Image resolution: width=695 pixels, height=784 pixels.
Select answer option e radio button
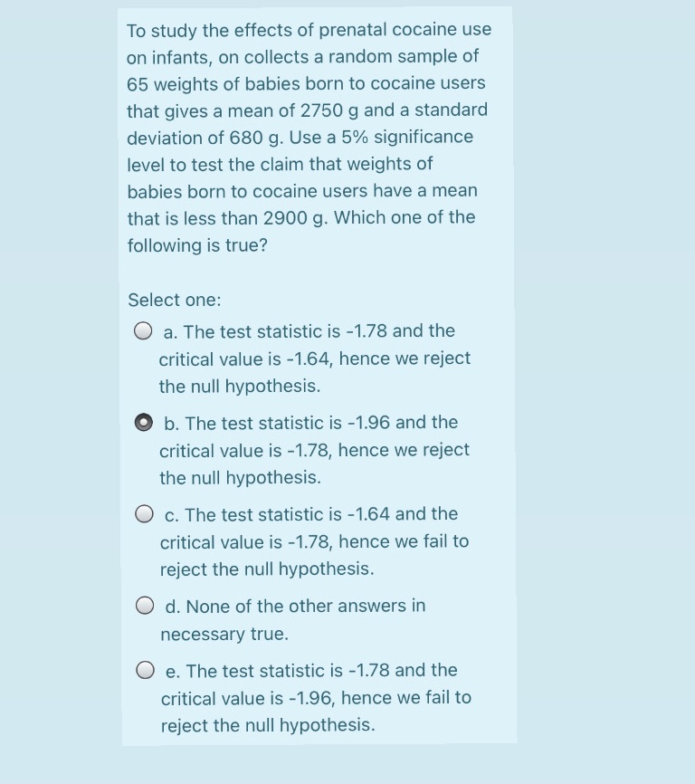tap(142, 670)
